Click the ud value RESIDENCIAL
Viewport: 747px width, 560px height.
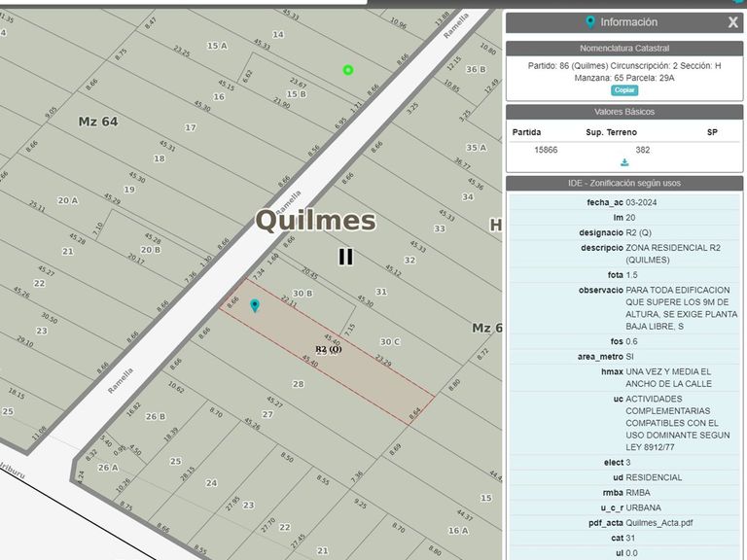(654, 477)
